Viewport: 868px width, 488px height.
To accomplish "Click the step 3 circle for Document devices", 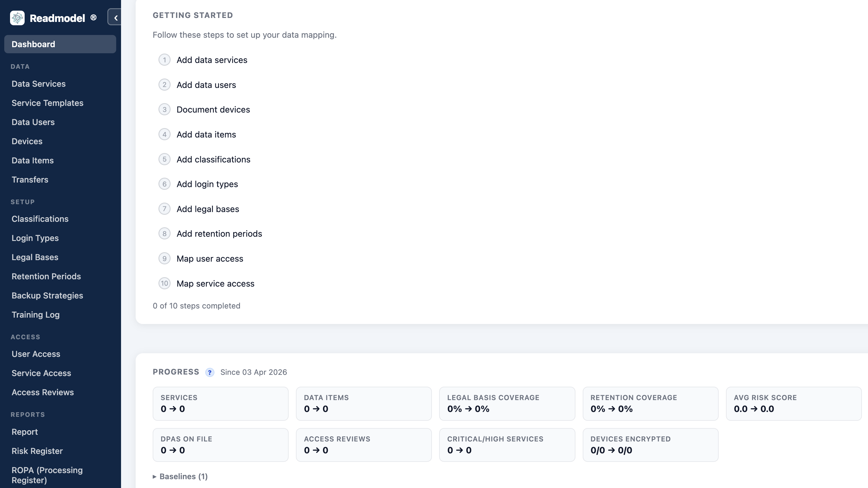I will pyautogui.click(x=165, y=110).
